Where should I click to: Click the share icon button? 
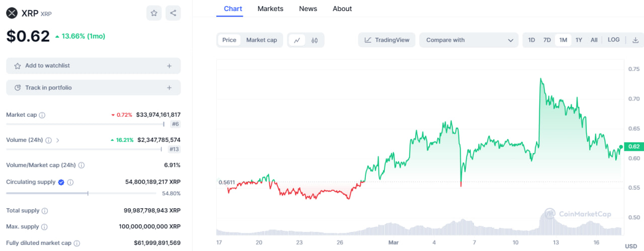click(173, 13)
